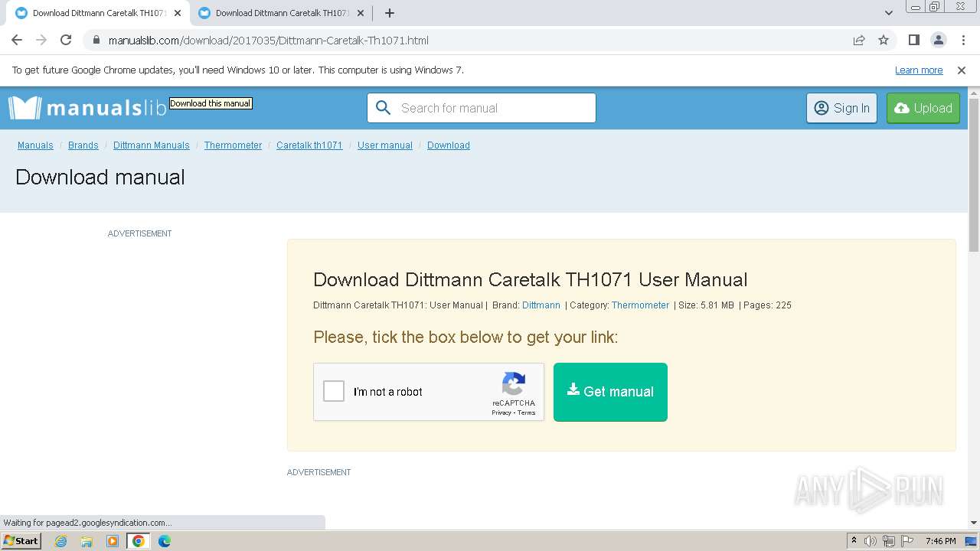The image size is (980, 551).
Task: Open the Dittmann brand link
Action: pos(541,305)
